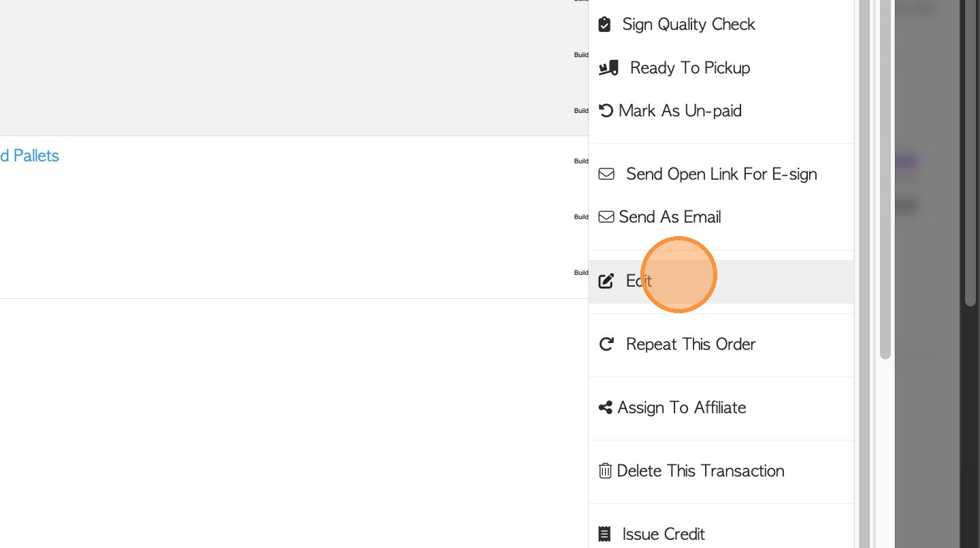
Task: Click the pencil Edit icon
Action: (x=606, y=281)
